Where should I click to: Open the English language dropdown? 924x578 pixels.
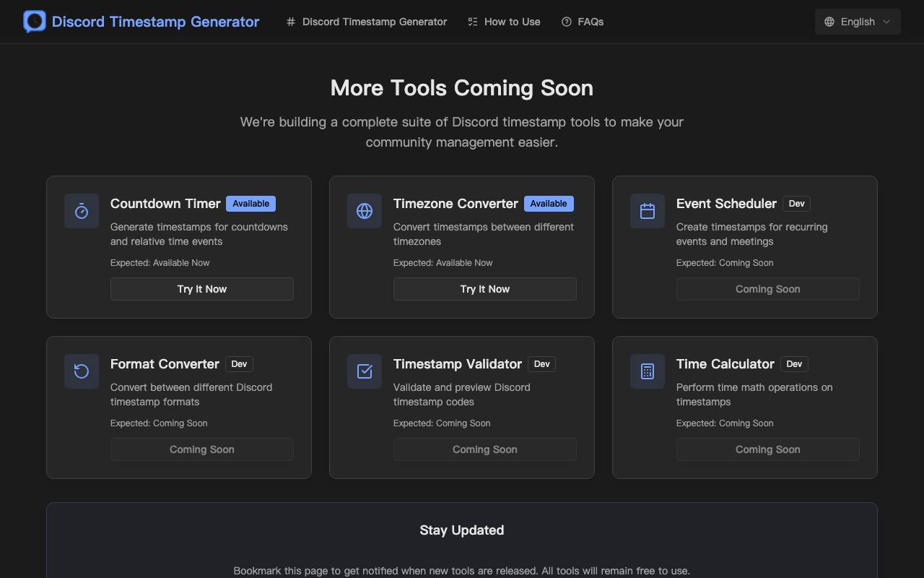pyautogui.click(x=858, y=22)
